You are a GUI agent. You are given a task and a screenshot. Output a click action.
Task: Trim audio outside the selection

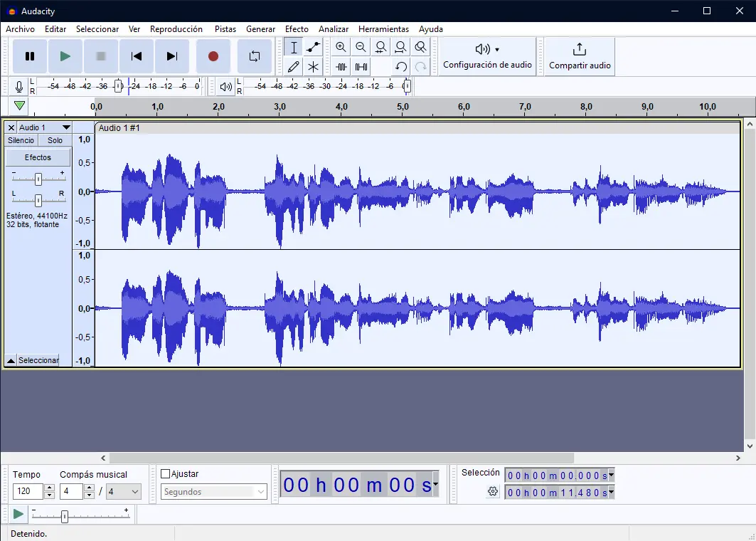coord(342,66)
